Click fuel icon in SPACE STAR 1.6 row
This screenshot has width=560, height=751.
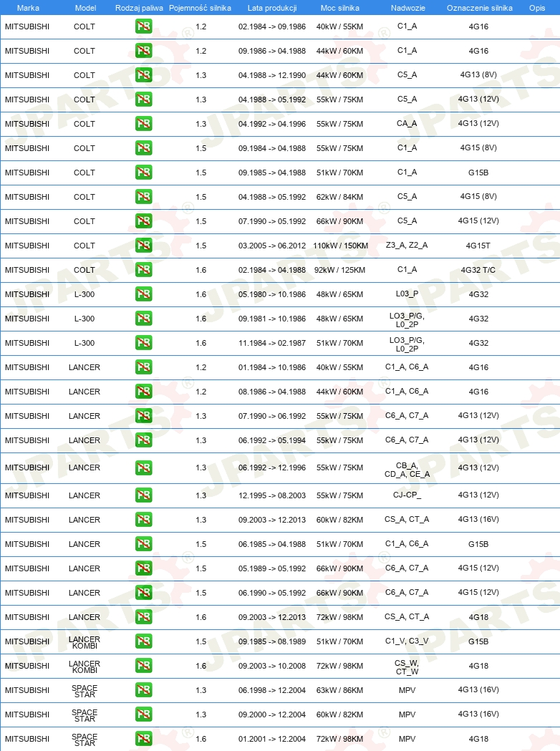[144, 739]
